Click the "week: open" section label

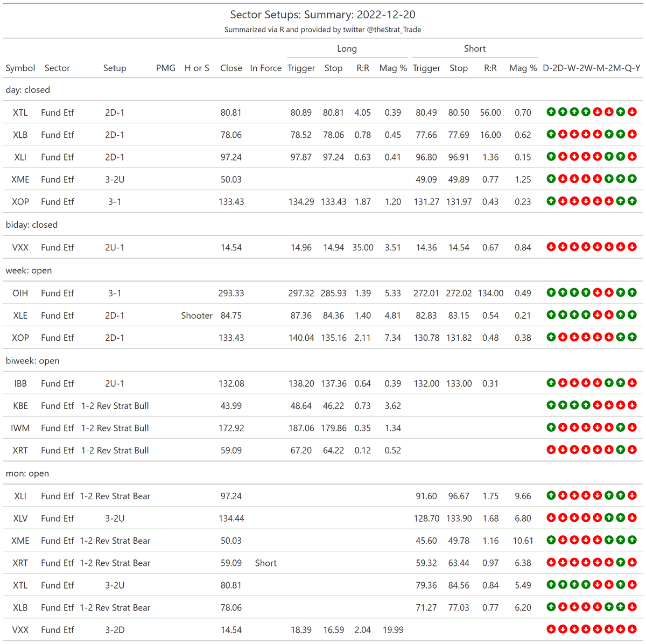coord(29,270)
